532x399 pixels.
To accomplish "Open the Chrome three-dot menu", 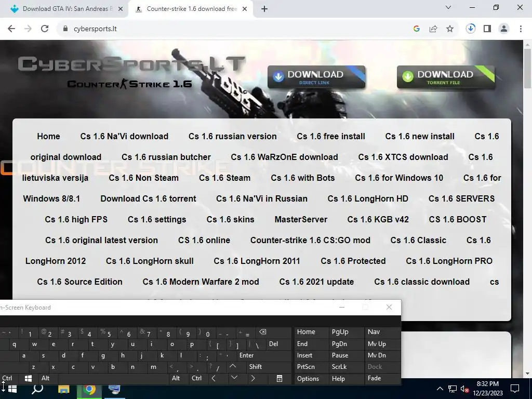I will (521, 29).
